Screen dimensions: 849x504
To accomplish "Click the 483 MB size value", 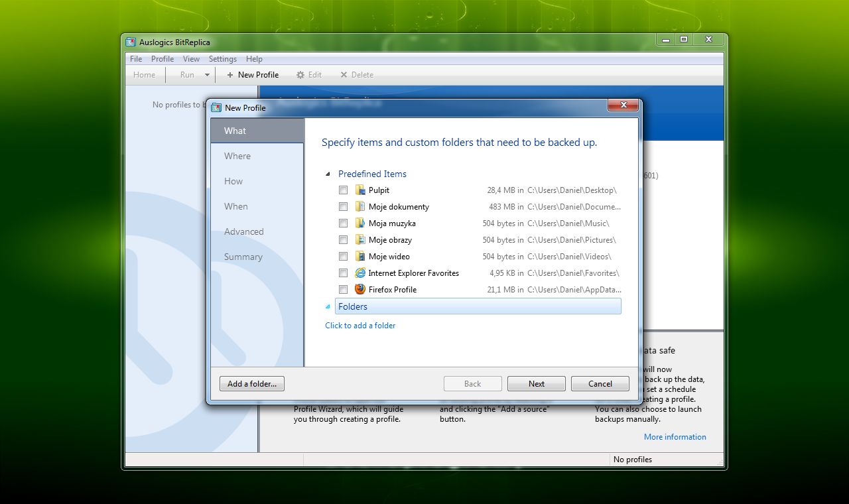I will pyautogui.click(x=502, y=207).
